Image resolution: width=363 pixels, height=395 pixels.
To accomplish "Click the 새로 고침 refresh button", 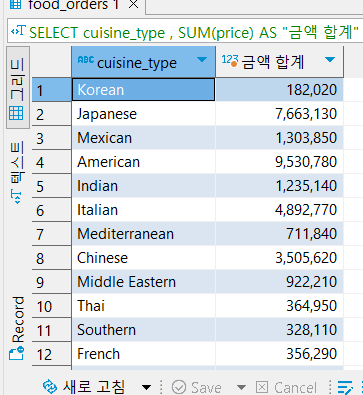I will [x=84, y=387].
